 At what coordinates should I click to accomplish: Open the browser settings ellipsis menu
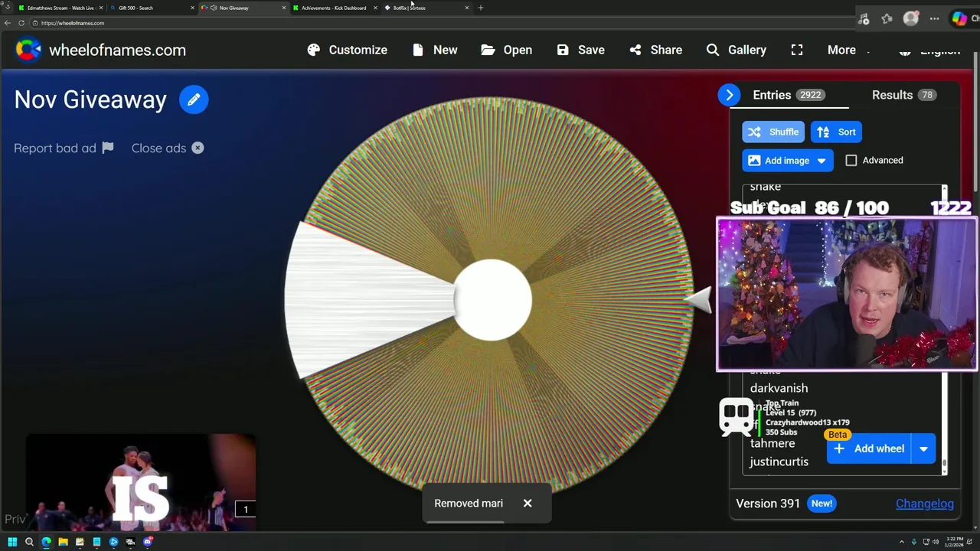pyautogui.click(x=934, y=18)
